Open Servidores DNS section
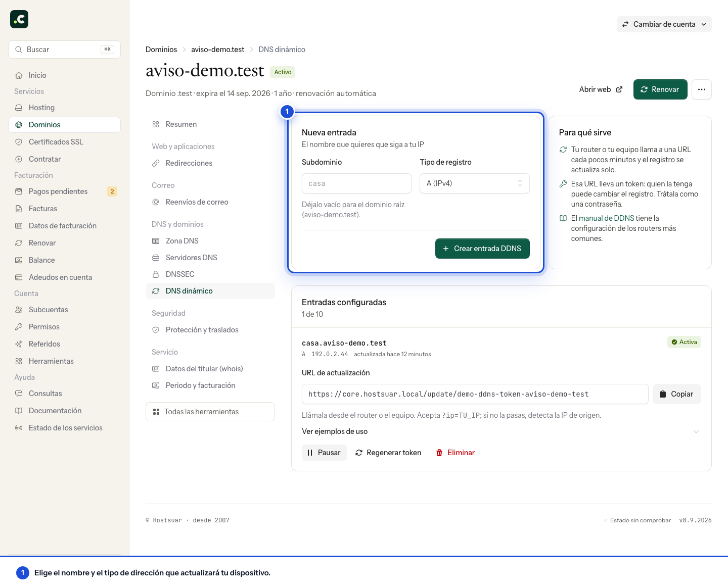 210,258
